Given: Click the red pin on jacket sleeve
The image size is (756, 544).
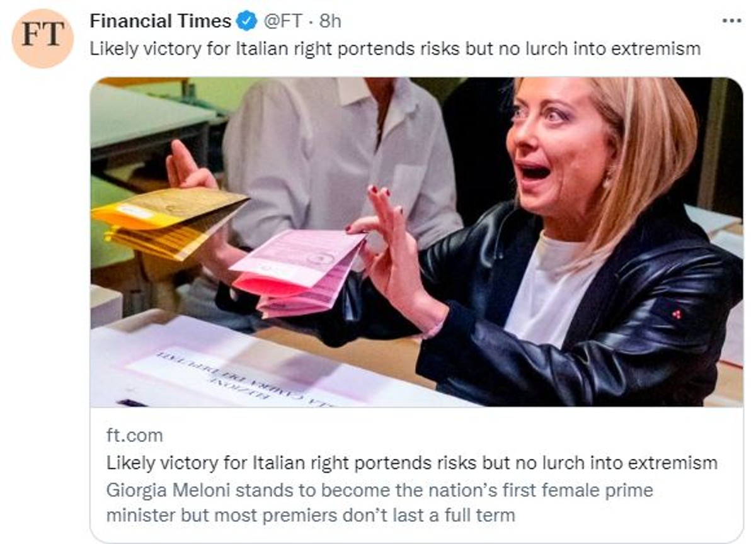Looking at the screenshot, I should [x=676, y=313].
